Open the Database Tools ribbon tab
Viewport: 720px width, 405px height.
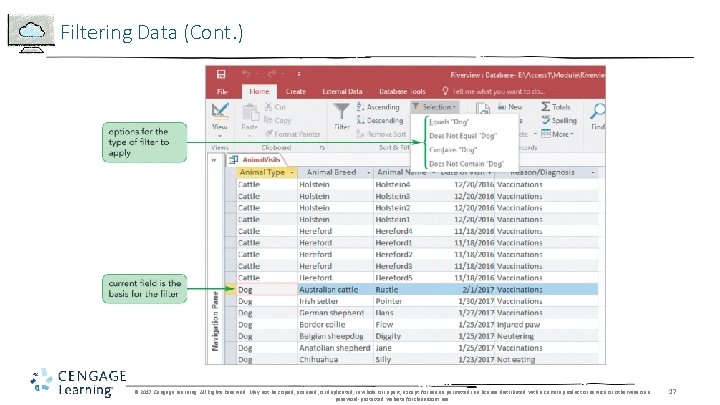click(x=402, y=91)
